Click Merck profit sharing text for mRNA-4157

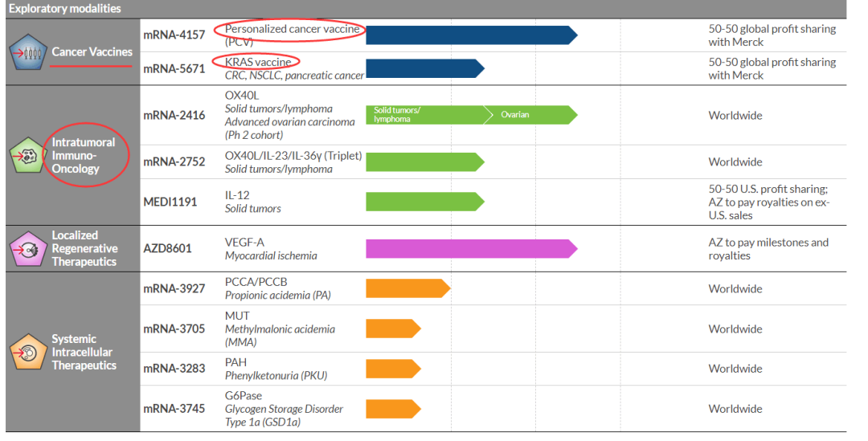pos(772,35)
